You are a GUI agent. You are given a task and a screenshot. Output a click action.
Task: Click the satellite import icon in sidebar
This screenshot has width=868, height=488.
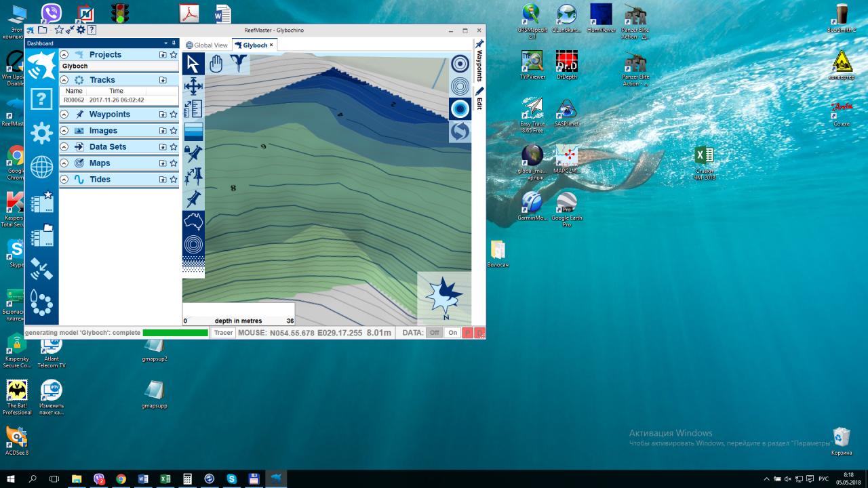coord(41,268)
